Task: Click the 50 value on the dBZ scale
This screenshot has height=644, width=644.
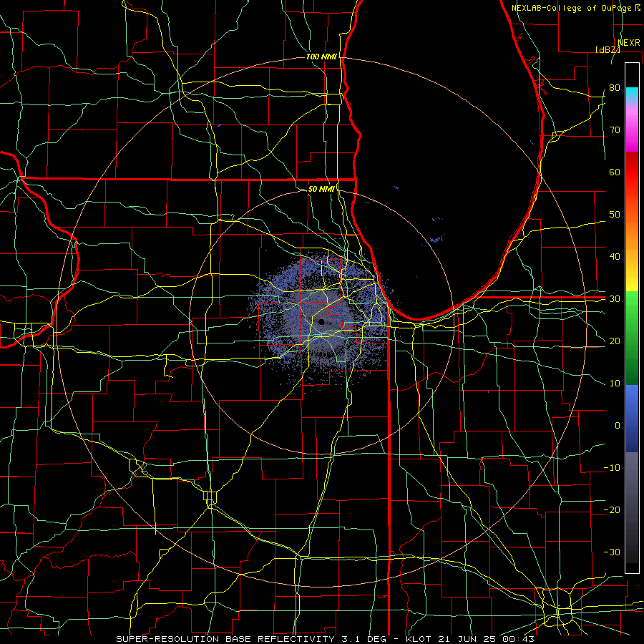Action: (x=615, y=215)
